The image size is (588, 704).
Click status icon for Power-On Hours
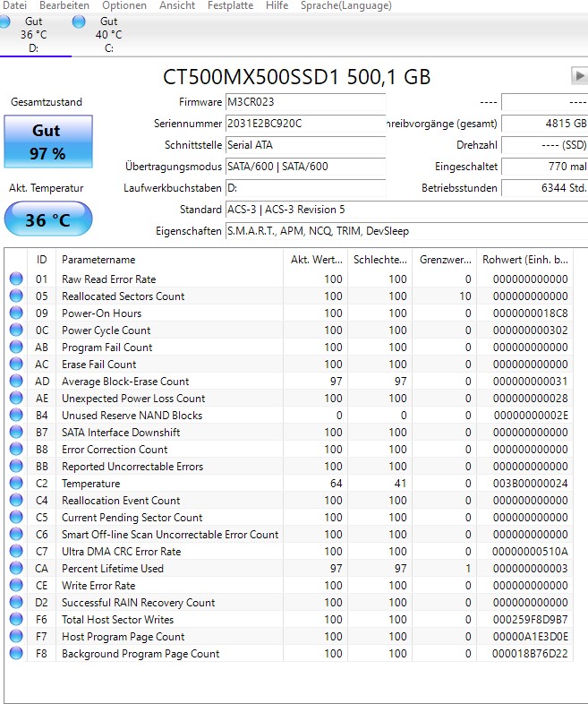(16, 313)
